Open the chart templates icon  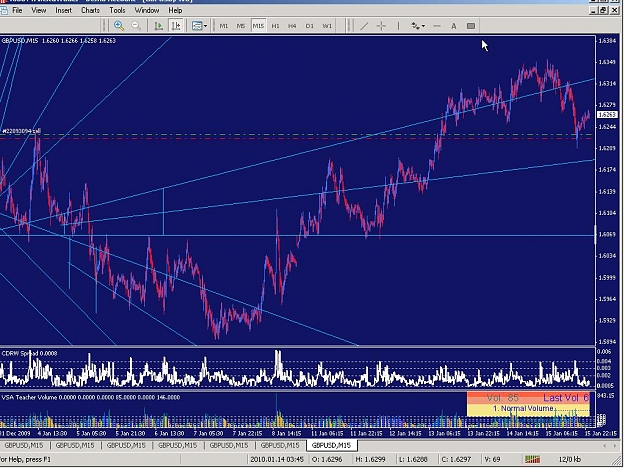point(197,26)
